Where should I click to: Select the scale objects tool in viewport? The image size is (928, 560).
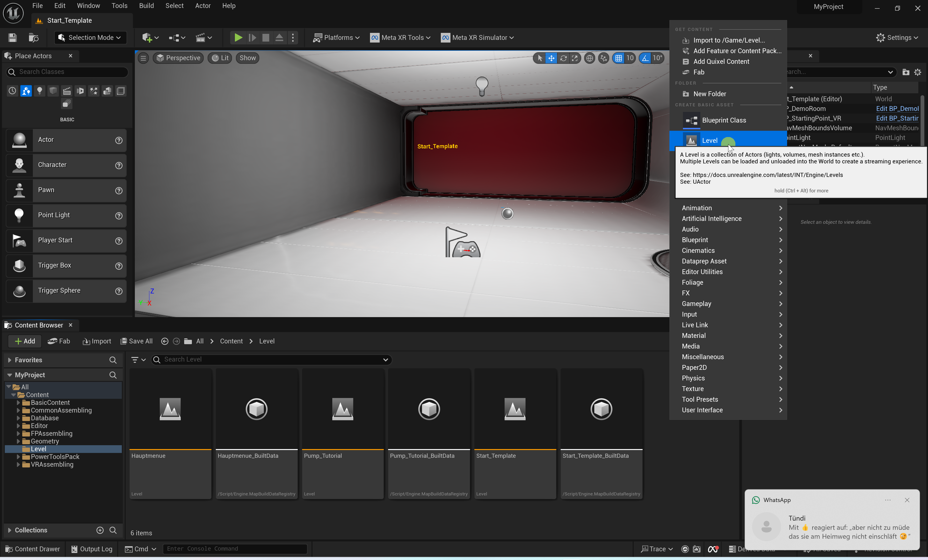(x=575, y=58)
